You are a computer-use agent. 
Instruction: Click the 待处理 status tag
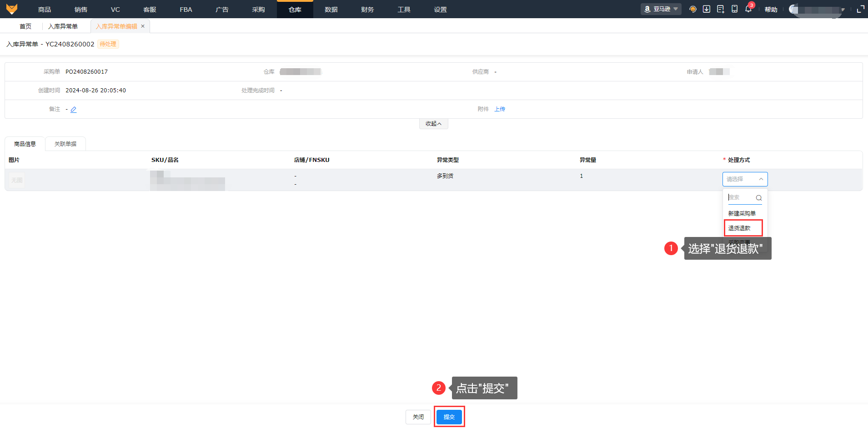(108, 44)
